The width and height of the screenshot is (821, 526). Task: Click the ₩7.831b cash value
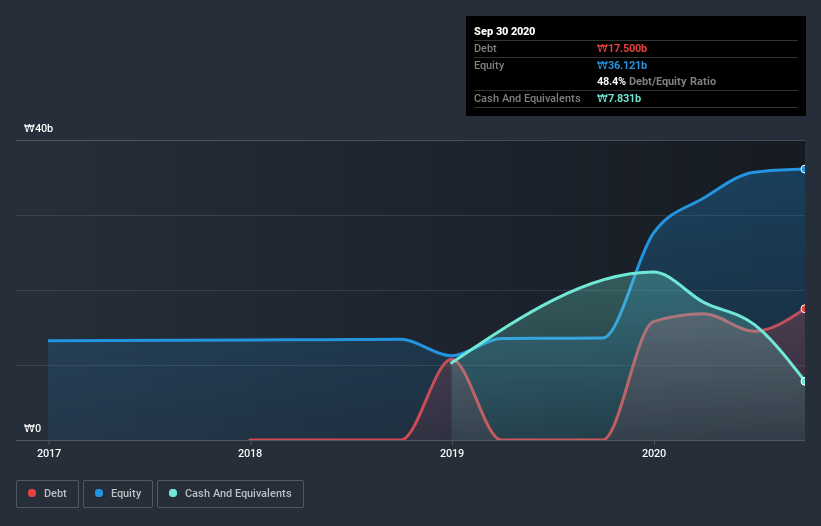[619, 98]
